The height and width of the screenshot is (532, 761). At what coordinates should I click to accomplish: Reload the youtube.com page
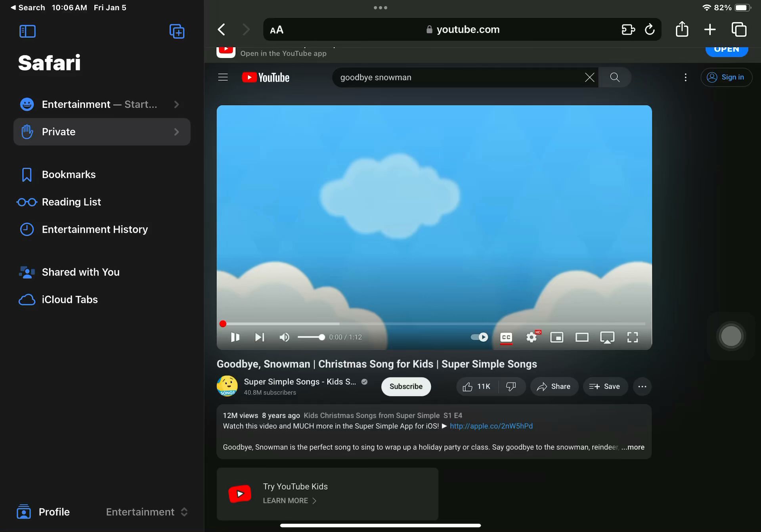(650, 29)
